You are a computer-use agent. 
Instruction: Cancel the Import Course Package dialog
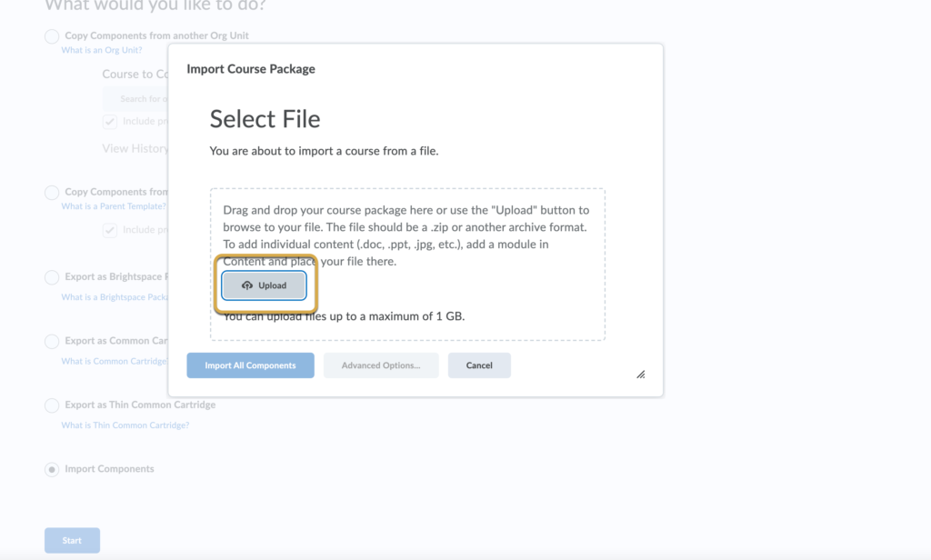pyautogui.click(x=479, y=365)
